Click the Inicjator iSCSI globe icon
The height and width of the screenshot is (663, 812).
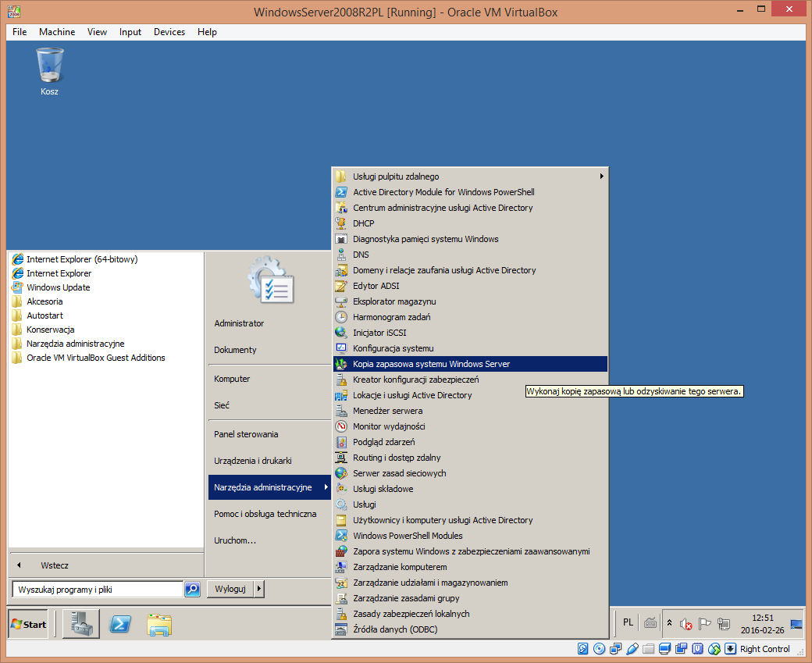click(341, 333)
